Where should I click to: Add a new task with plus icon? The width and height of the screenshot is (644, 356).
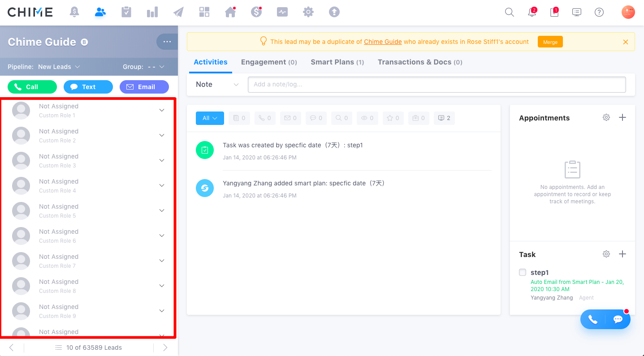pyautogui.click(x=622, y=254)
